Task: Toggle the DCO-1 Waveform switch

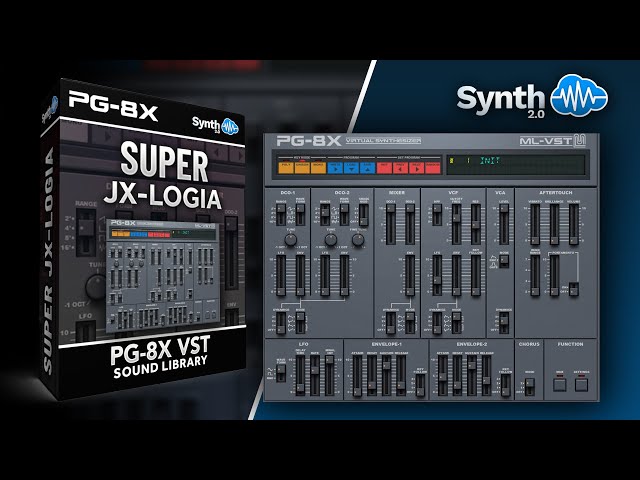Action: (300, 215)
